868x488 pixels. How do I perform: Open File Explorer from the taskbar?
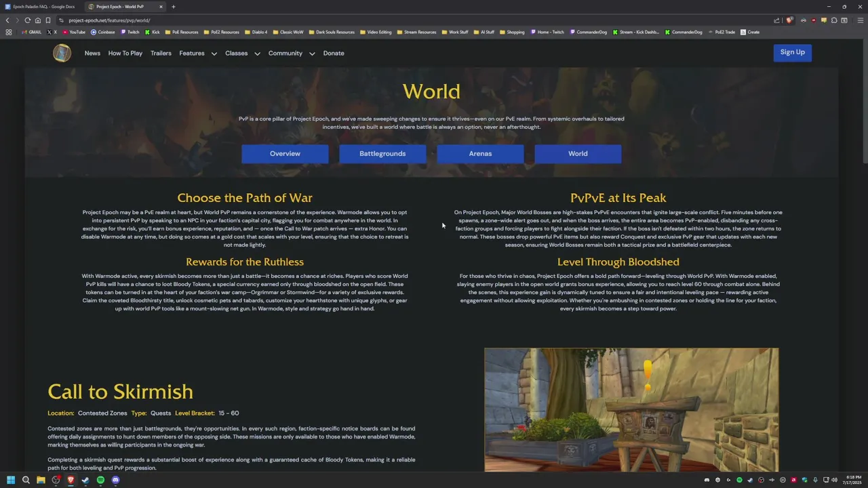[x=41, y=480]
